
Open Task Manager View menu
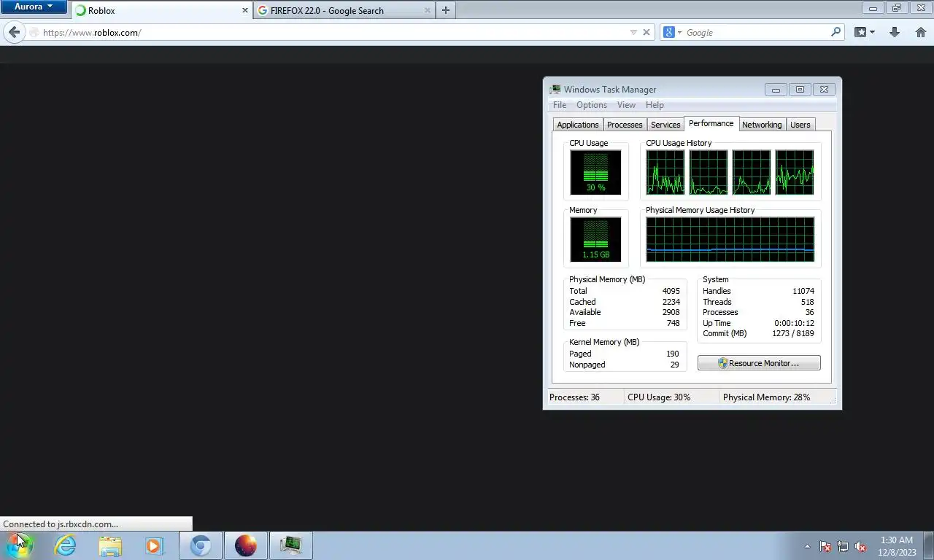(x=626, y=105)
